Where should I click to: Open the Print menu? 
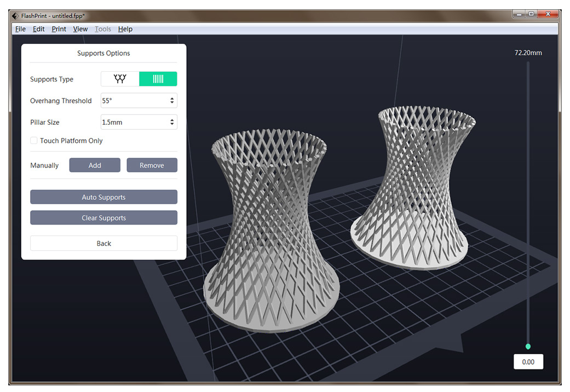[x=59, y=29]
